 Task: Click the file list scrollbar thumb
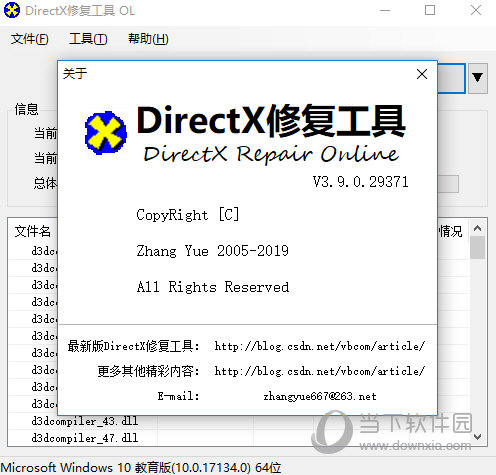(x=477, y=247)
